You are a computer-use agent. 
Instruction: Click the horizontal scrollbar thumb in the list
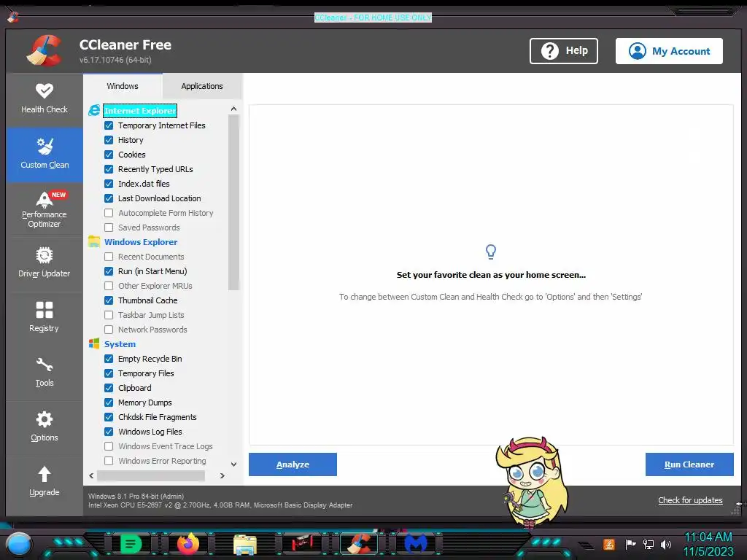(151, 475)
